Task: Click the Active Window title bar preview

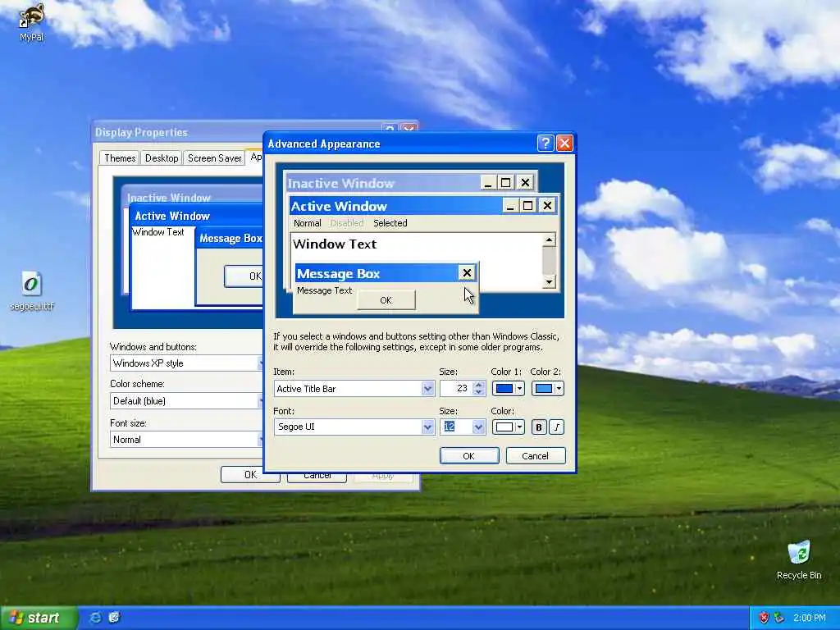Action: 396,206
